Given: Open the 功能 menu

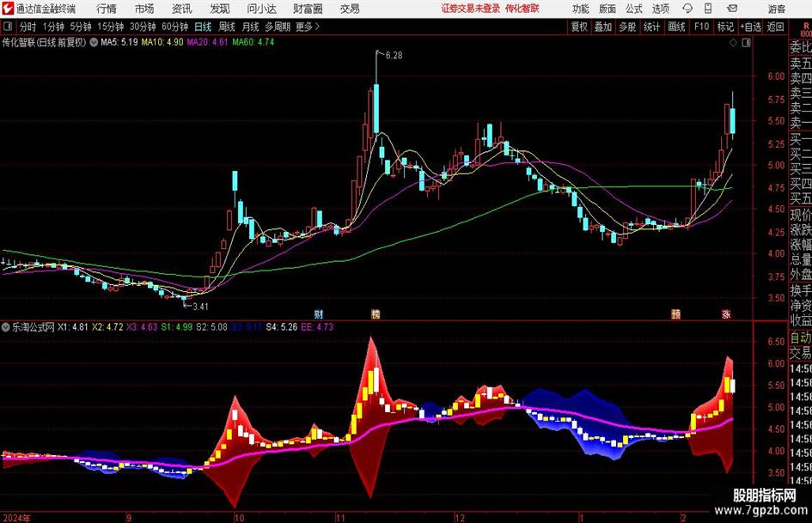Looking at the screenshot, I should [x=581, y=9].
